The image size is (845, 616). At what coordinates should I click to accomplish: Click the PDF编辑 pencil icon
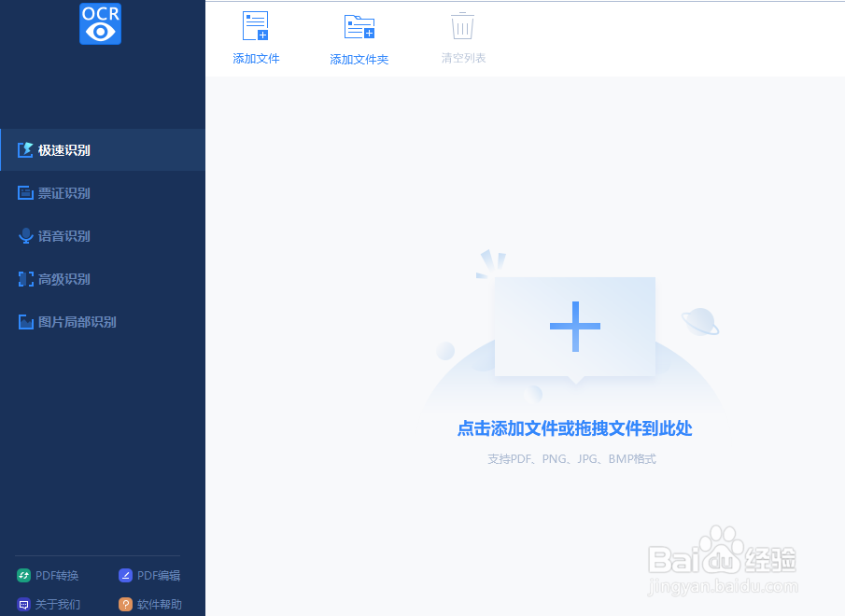coord(124,575)
